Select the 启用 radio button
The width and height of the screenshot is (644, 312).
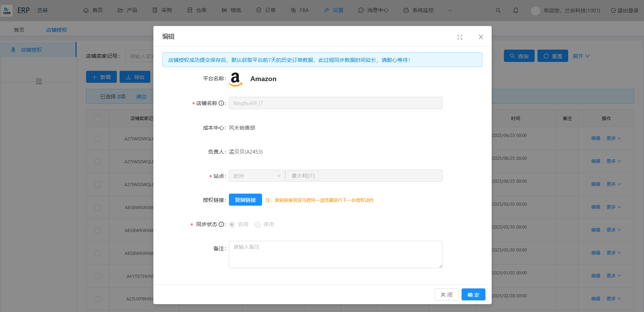click(x=232, y=225)
